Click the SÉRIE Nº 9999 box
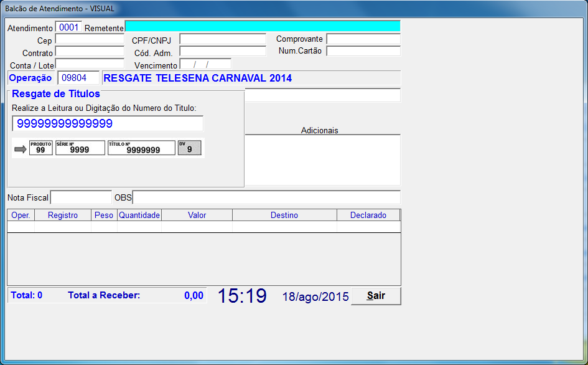 [80, 148]
